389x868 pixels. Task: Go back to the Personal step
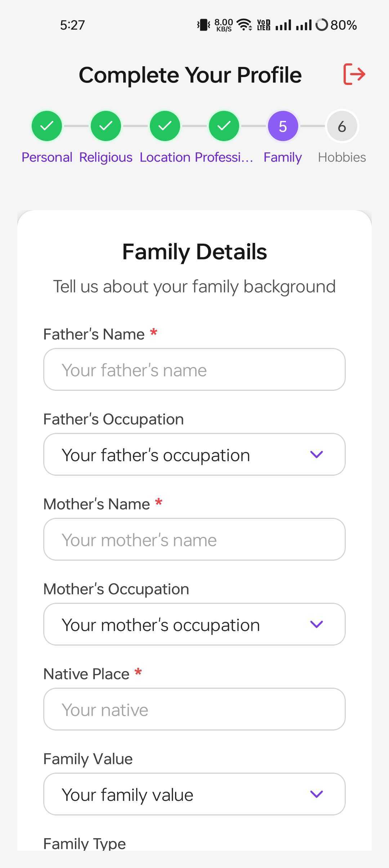(47, 157)
